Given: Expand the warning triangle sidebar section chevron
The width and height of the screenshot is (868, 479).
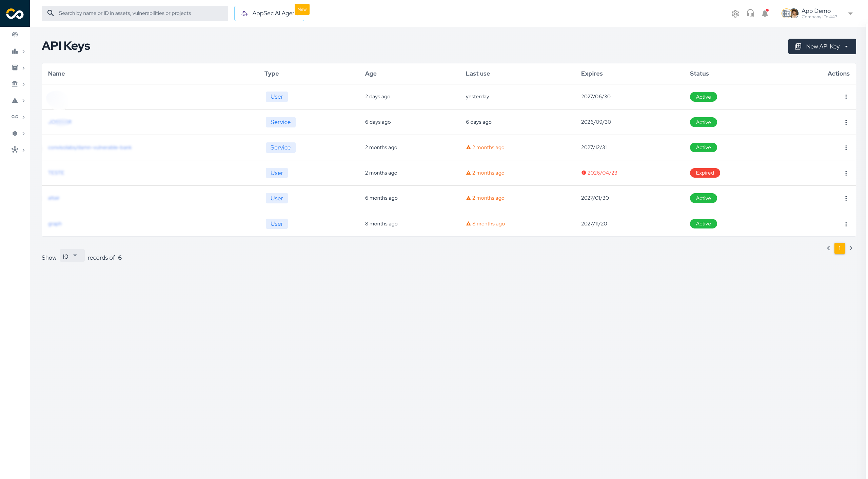Looking at the screenshot, I should [x=23, y=101].
